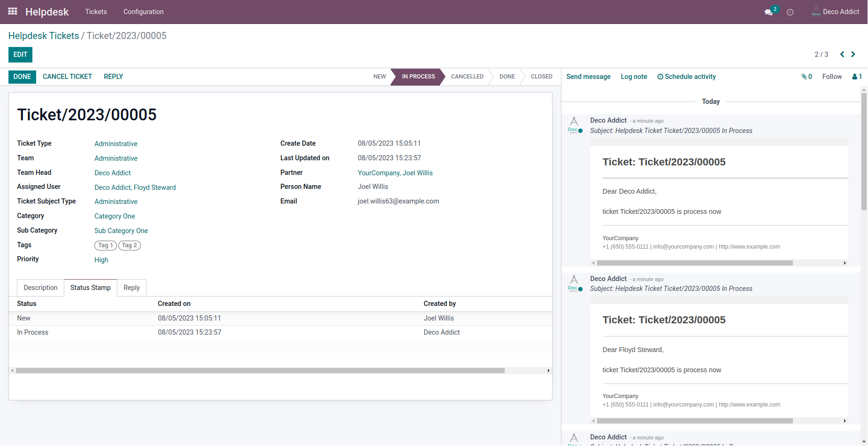Click the REPLY action button
868x446 pixels.
pyautogui.click(x=114, y=77)
